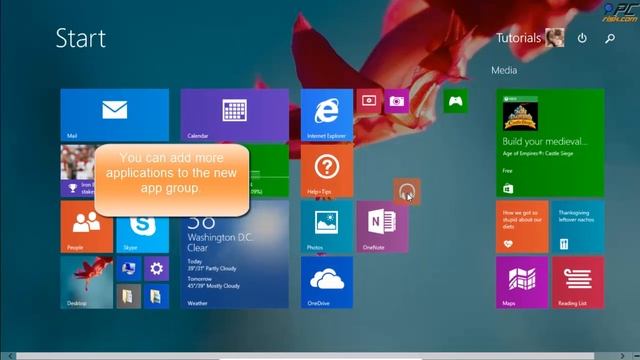The image size is (640, 360).
Task: Open the Photos tile
Action: pos(327,227)
